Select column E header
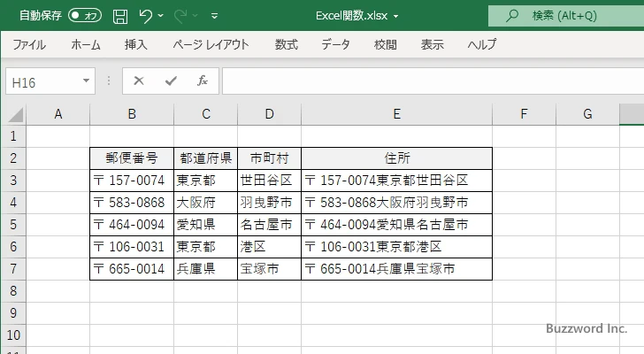The image size is (644, 354). point(396,114)
